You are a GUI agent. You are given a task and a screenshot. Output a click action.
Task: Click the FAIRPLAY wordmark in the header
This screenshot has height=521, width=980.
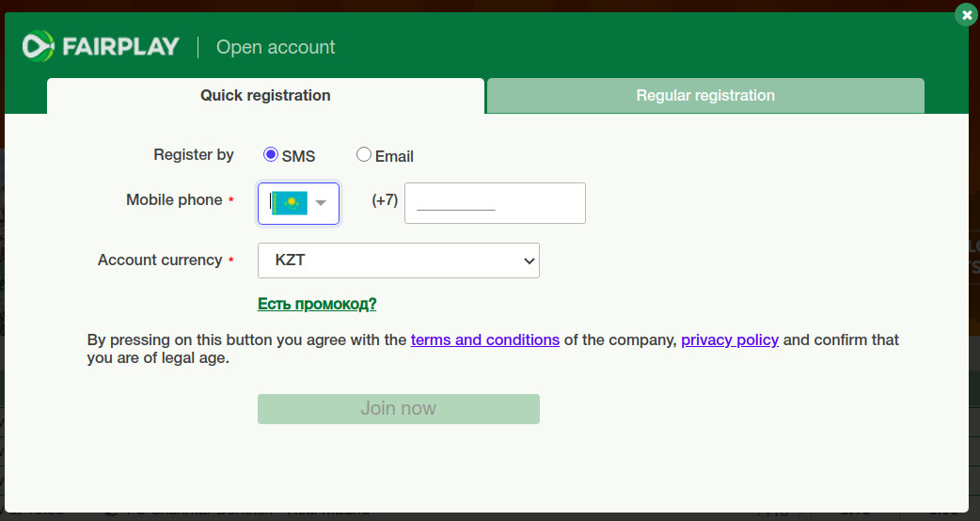(120, 47)
